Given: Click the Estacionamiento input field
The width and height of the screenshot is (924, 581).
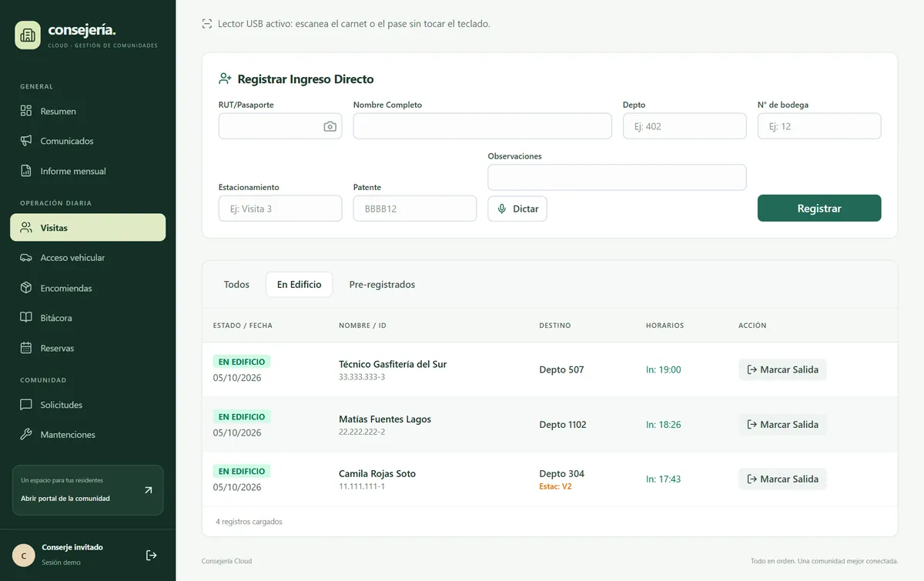Looking at the screenshot, I should (x=280, y=209).
